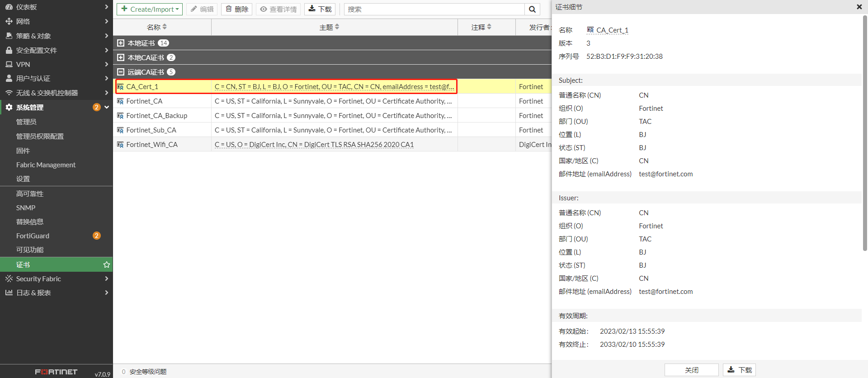Click the favorite star beside 证书
The image size is (868, 378).
pyautogui.click(x=107, y=265)
